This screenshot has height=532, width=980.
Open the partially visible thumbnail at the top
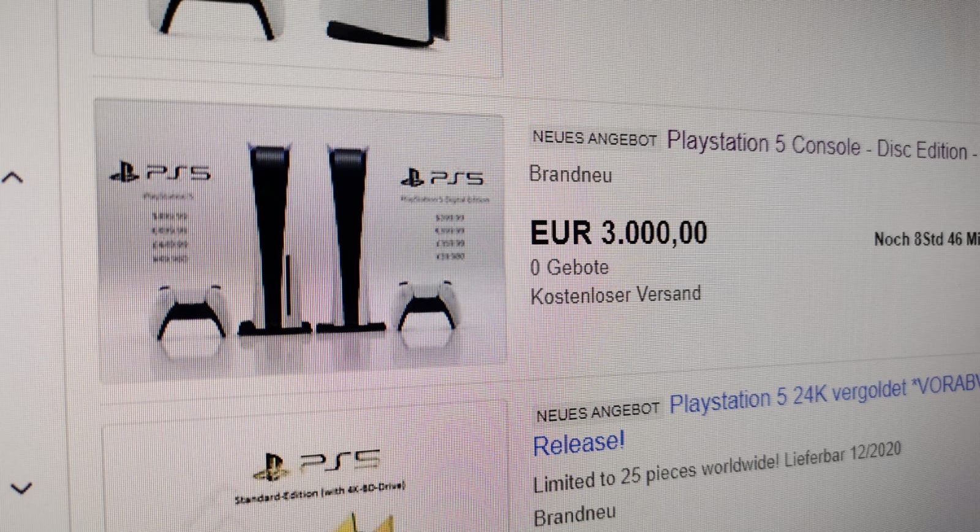(x=298, y=28)
